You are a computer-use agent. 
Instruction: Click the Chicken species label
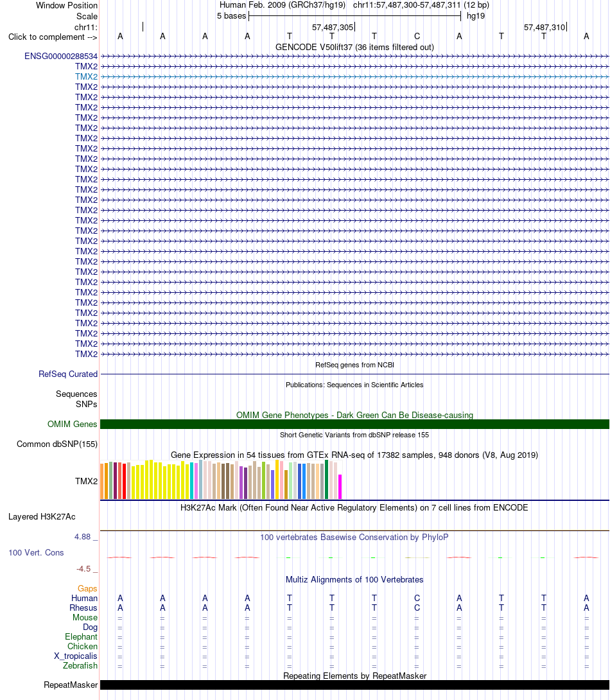[82, 647]
